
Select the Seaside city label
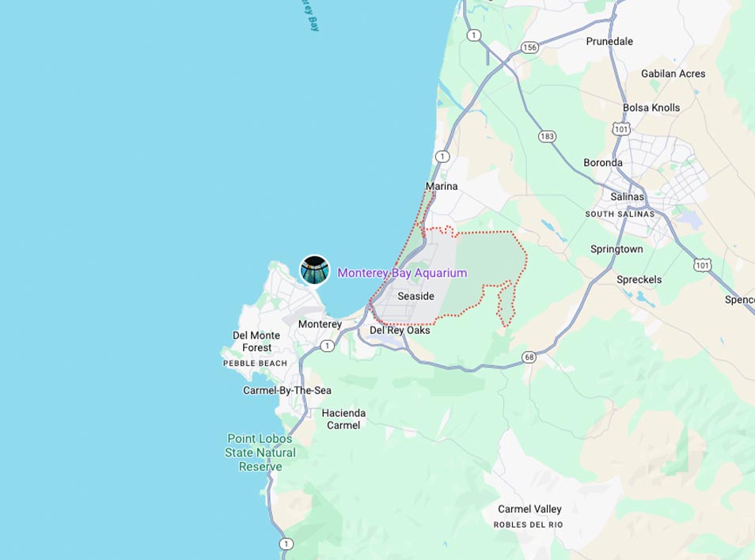click(x=416, y=296)
